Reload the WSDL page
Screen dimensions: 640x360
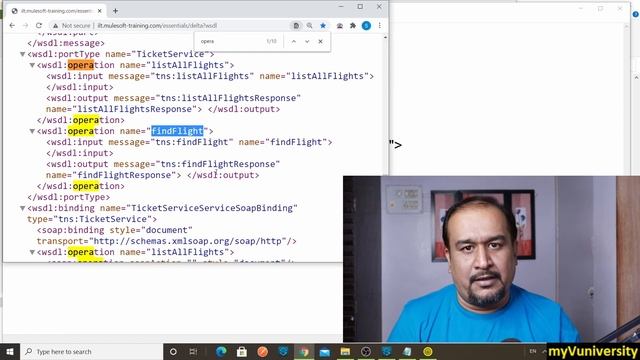click(39, 25)
